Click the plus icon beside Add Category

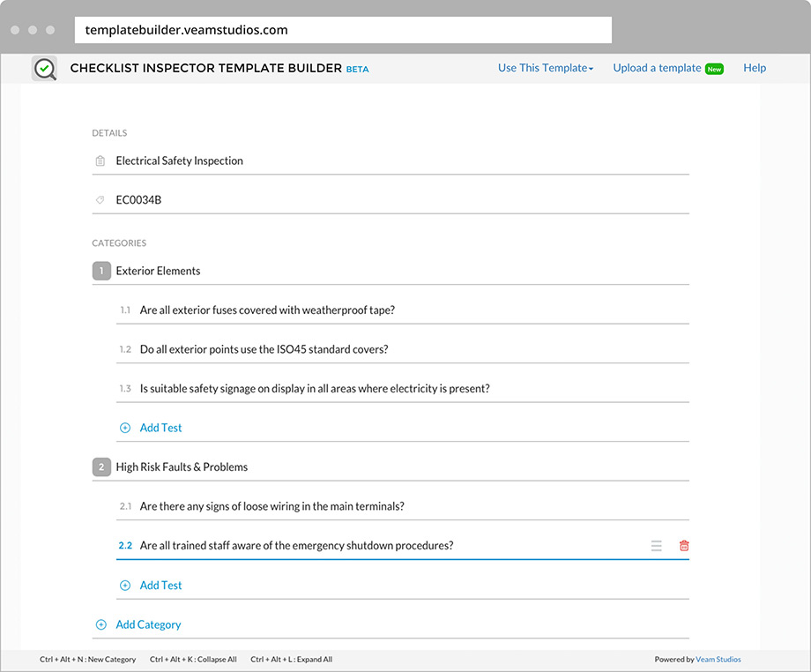coord(100,624)
